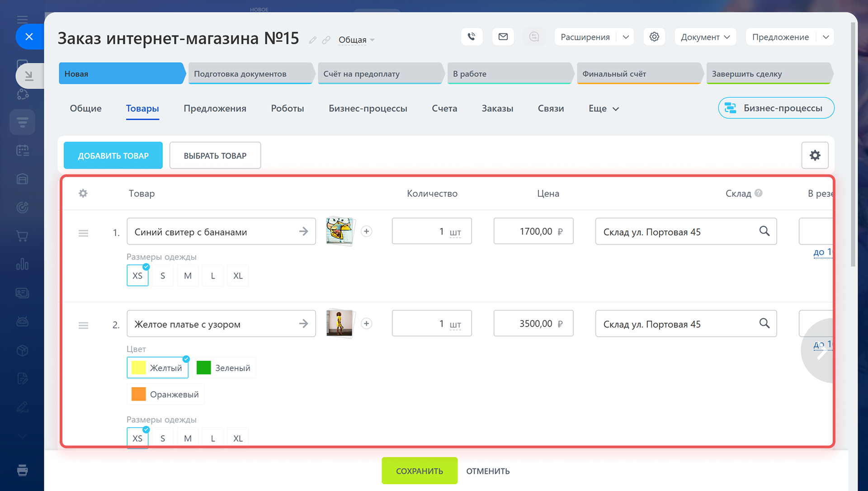868x491 pixels.
Task: Open the gear settings near Документ
Action: tap(654, 37)
